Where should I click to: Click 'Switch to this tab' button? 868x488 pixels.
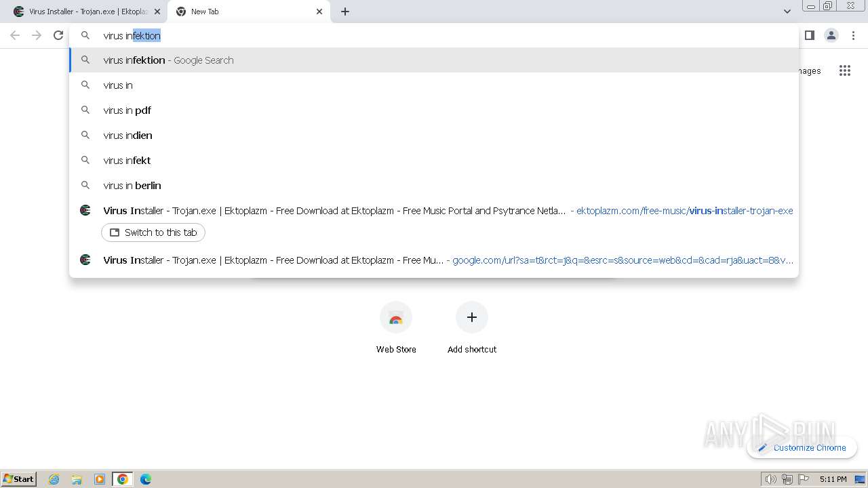153,232
